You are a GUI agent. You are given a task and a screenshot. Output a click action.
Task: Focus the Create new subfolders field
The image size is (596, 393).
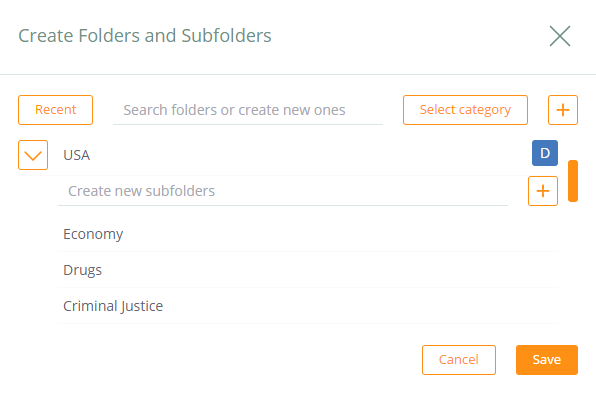tap(283, 191)
